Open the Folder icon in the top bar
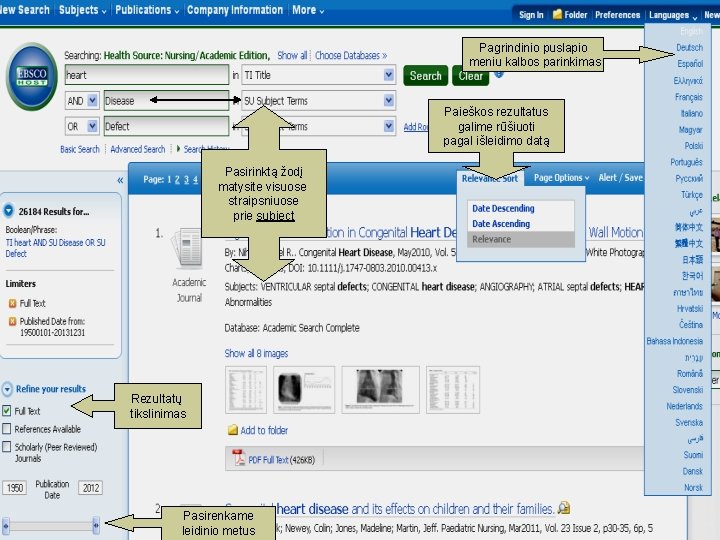 click(x=557, y=14)
